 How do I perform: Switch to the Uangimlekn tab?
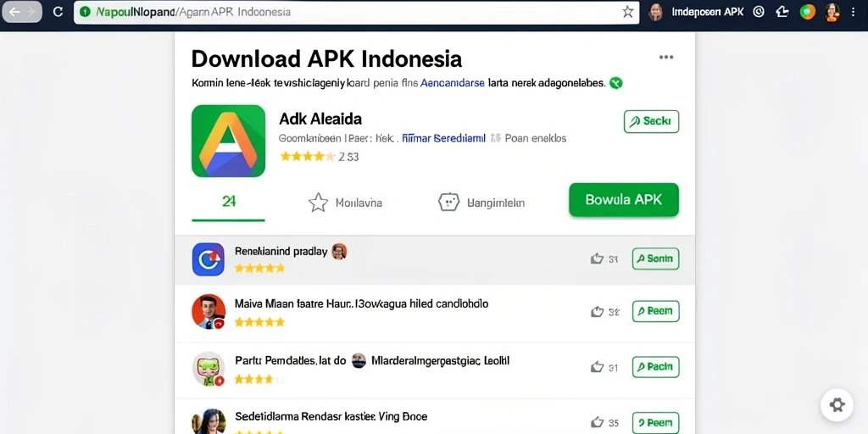(481, 203)
